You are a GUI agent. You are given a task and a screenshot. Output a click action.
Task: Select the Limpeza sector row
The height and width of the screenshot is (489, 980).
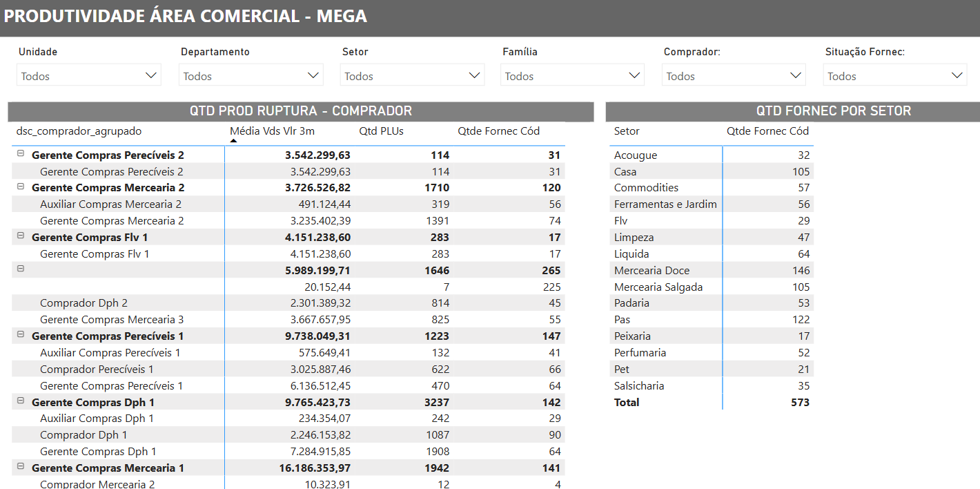click(x=712, y=237)
